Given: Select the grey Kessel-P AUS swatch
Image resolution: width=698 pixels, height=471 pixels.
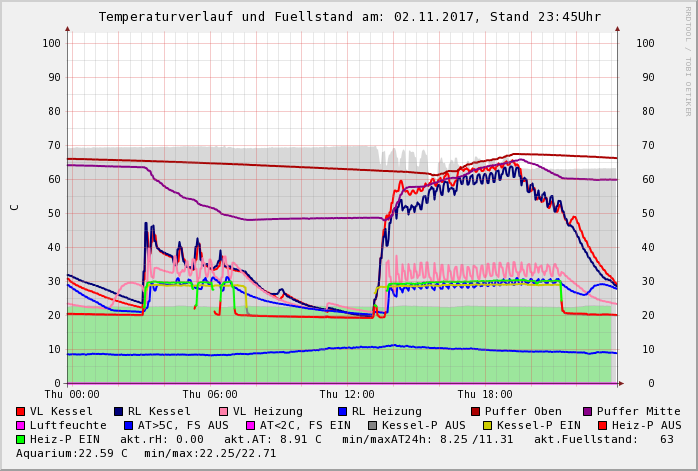Looking at the screenshot, I should pos(372,425).
